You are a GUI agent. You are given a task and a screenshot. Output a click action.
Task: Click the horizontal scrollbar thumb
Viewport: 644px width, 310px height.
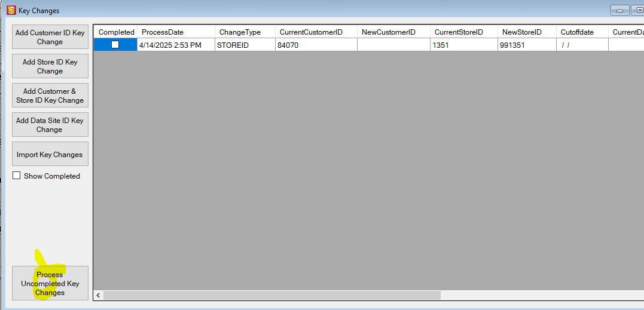click(272, 295)
